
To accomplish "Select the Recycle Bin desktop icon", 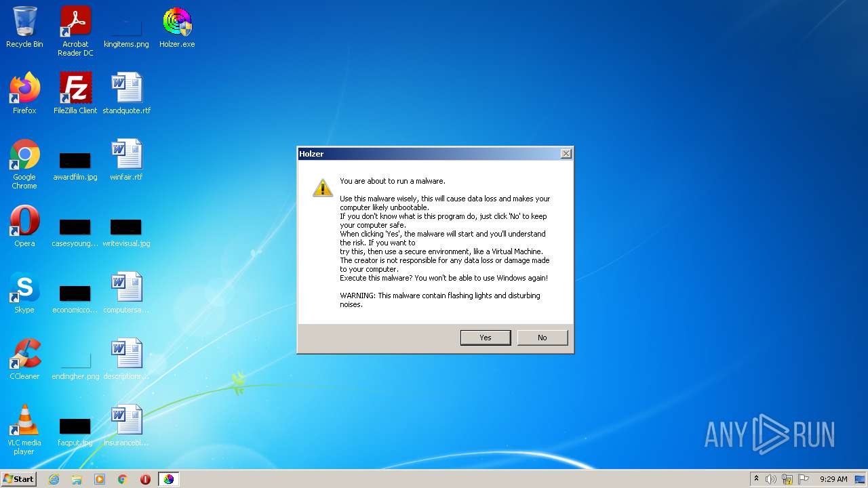I will coord(24,27).
